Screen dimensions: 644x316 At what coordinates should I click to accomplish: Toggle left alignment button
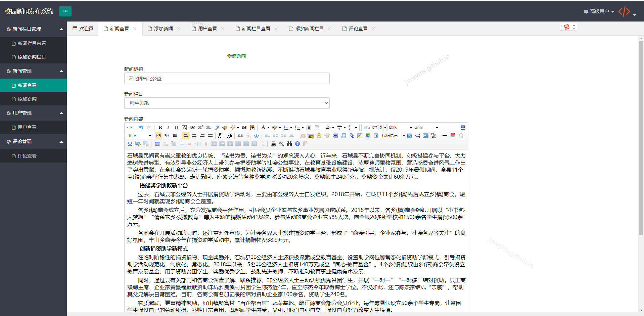tap(186, 136)
